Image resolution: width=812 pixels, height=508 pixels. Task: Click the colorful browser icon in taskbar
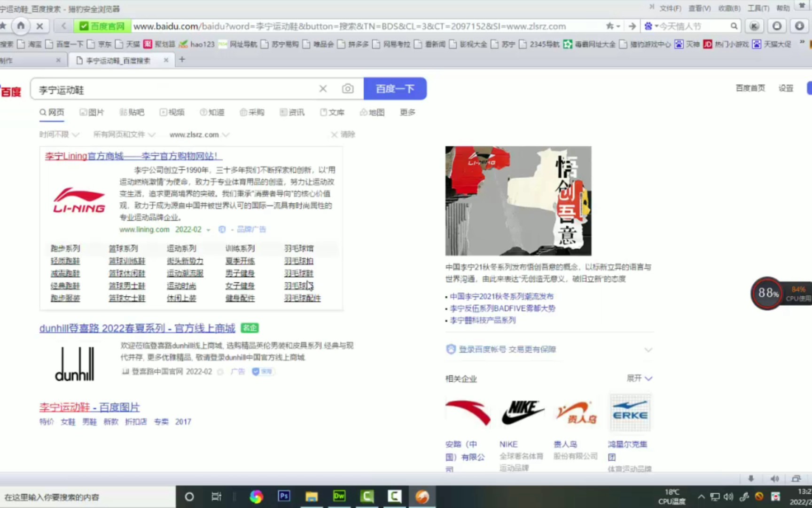tap(256, 497)
